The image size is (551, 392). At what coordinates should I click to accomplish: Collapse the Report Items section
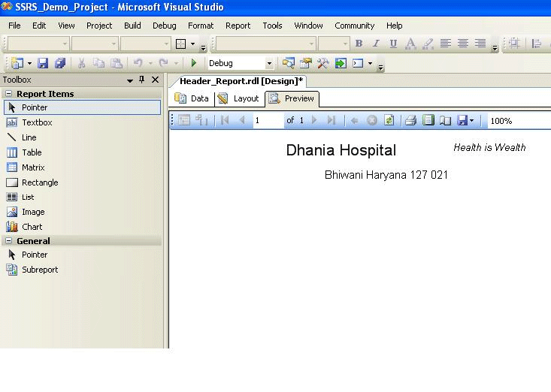pos(9,94)
